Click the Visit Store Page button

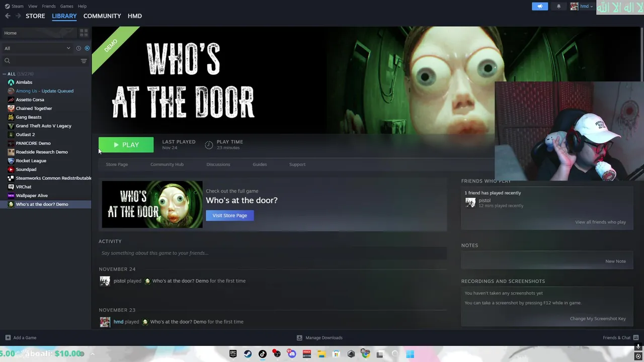[x=230, y=216]
